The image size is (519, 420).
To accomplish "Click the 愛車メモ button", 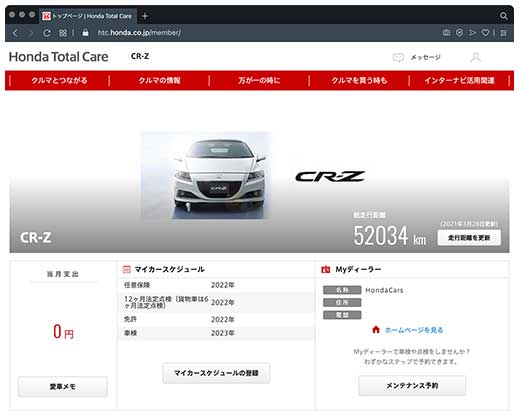I will (x=63, y=387).
